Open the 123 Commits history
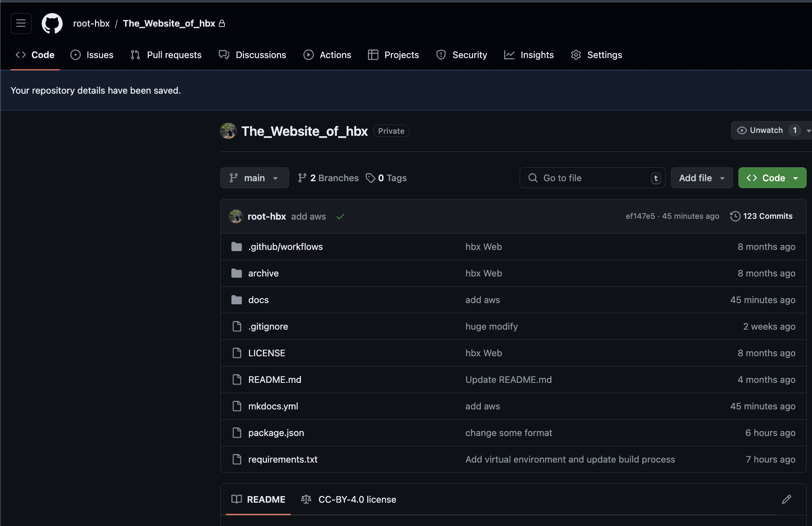Image resolution: width=812 pixels, height=526 pixels. pos(761,216)
